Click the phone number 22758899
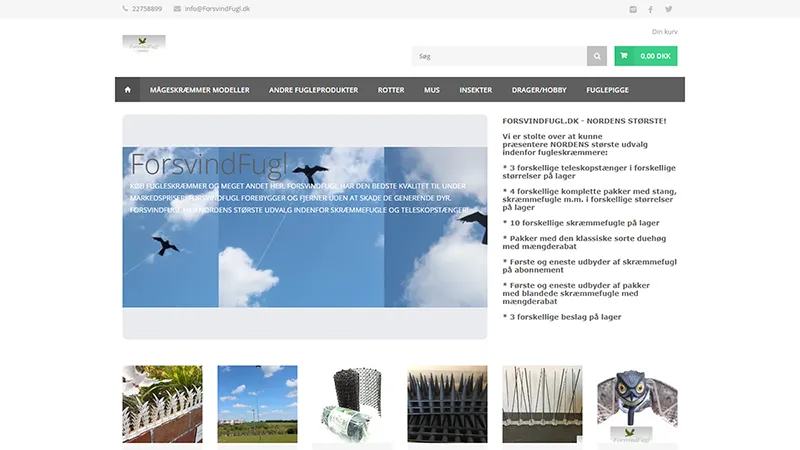Screen dimensions: 800x450 147,9
